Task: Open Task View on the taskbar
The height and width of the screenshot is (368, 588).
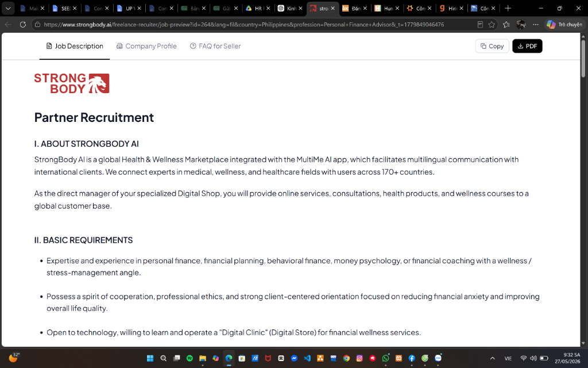Action: (x=177, y=358)
